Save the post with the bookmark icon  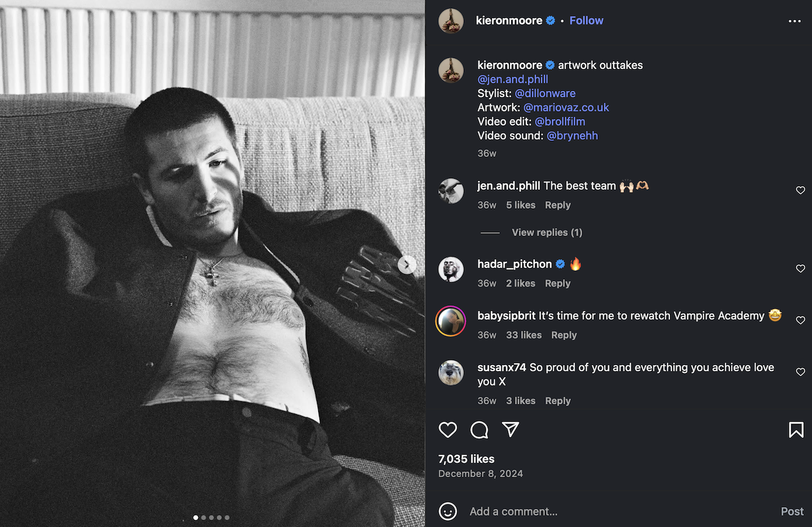click(x=796, y=430)
